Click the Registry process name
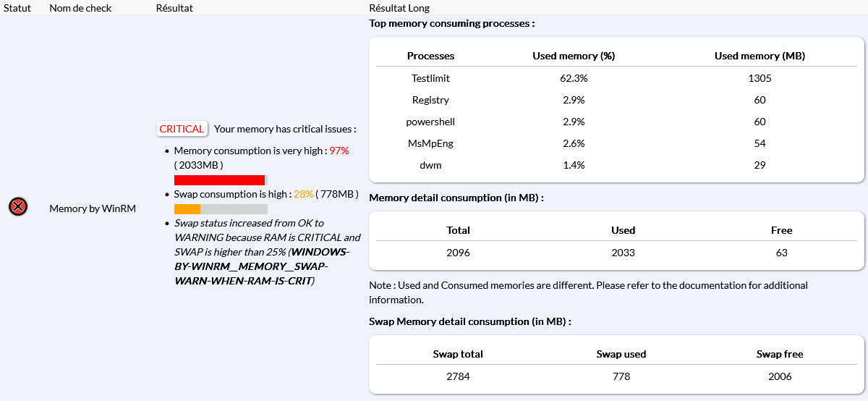The height and width of the screenshot is (401, 868). (430, 100)
